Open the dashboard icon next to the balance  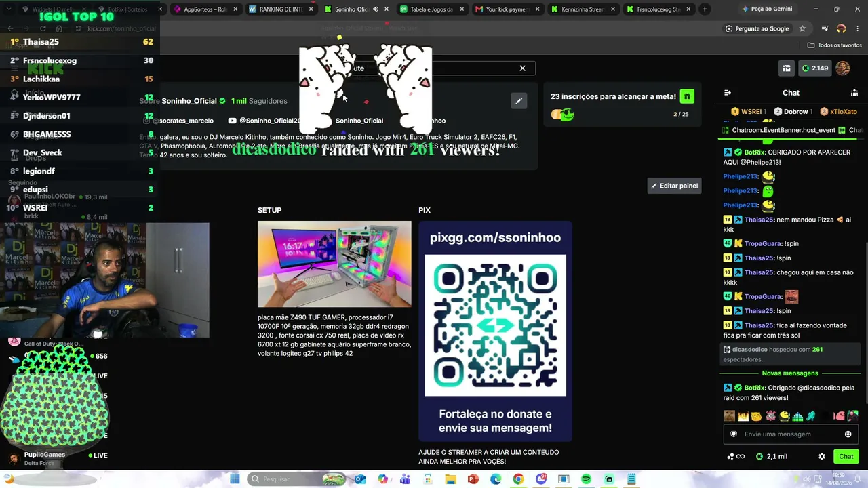coord(787,68)
